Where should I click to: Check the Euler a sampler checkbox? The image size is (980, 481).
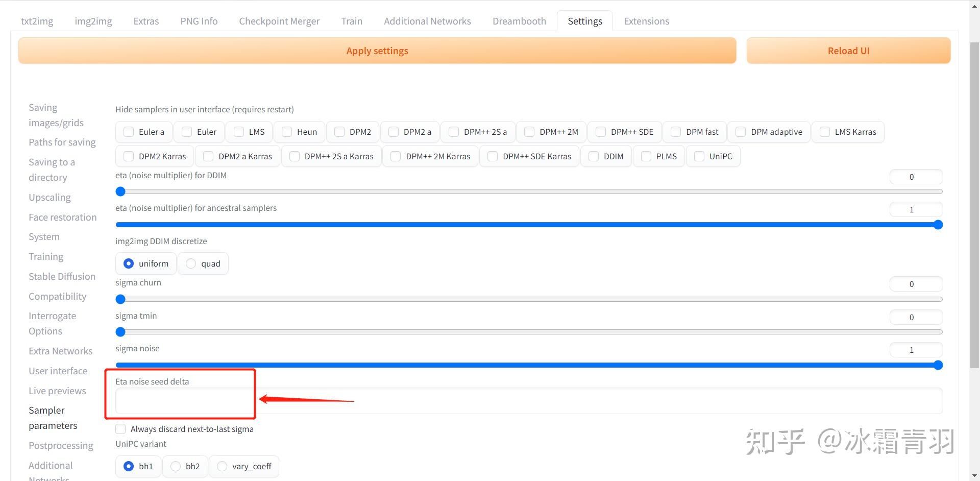tap(129, 132)
